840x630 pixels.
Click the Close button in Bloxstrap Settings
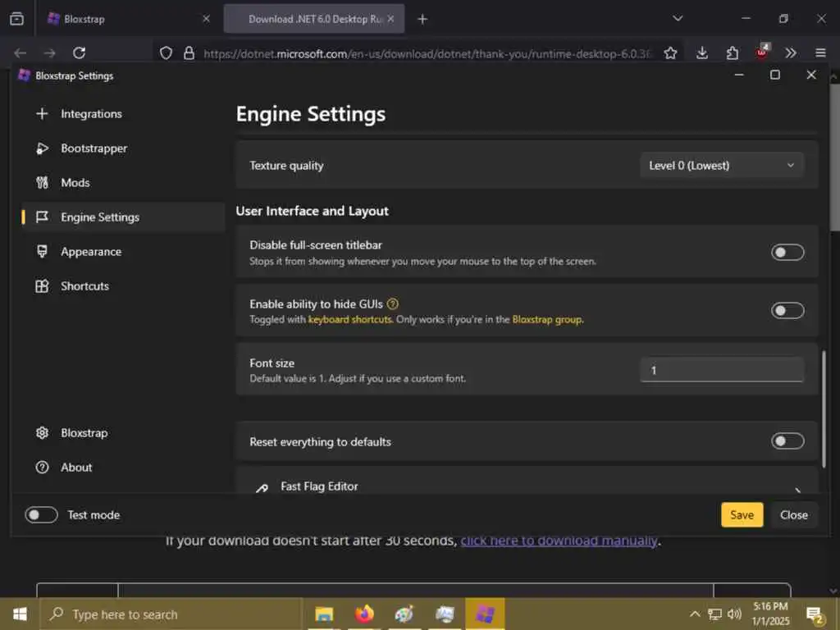793,515
